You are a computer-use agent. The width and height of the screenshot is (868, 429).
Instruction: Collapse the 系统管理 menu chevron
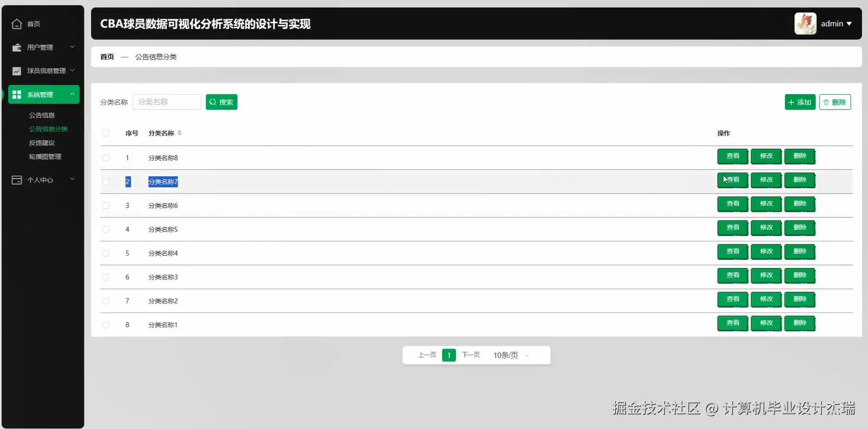(72, 94)
